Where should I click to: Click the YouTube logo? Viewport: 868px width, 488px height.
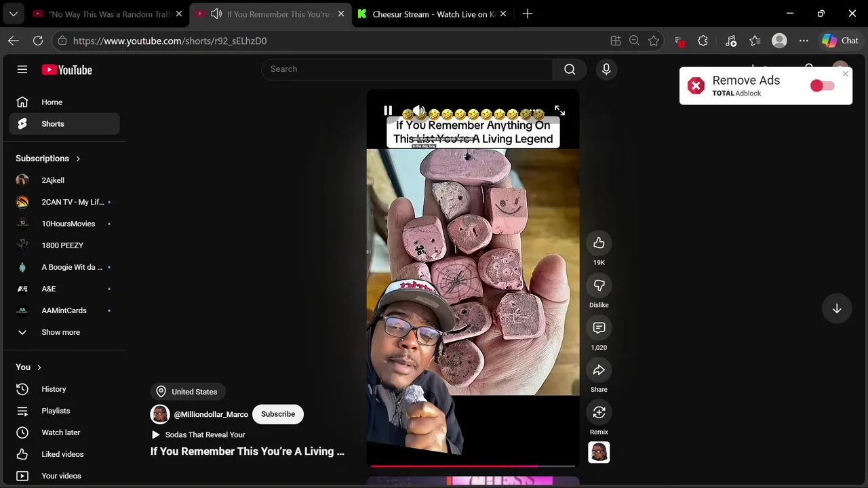[x=66, y=70]
